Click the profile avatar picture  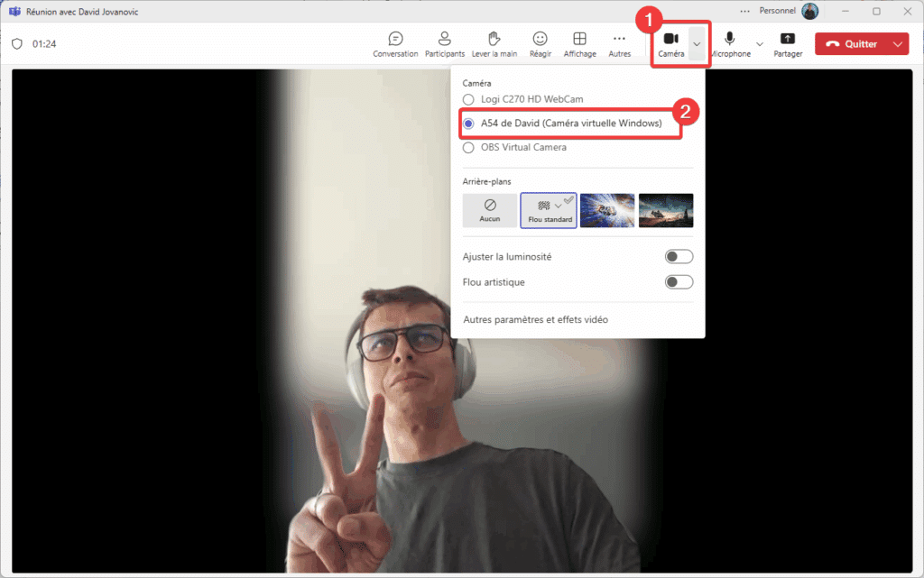coord(810,11)
